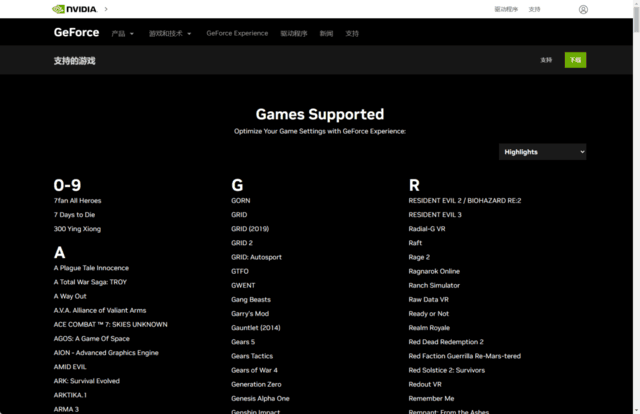Select 7 Days to Die

point(74,215)
